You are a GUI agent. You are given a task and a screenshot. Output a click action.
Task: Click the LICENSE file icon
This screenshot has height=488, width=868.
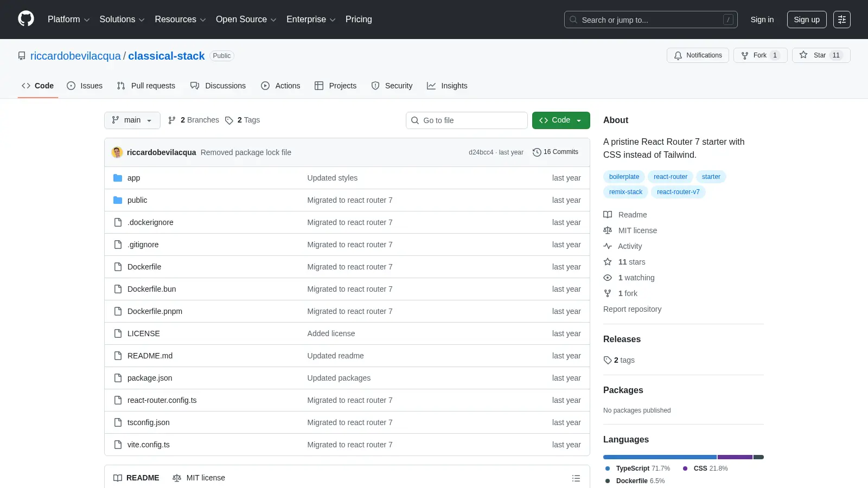coord(118,333)
